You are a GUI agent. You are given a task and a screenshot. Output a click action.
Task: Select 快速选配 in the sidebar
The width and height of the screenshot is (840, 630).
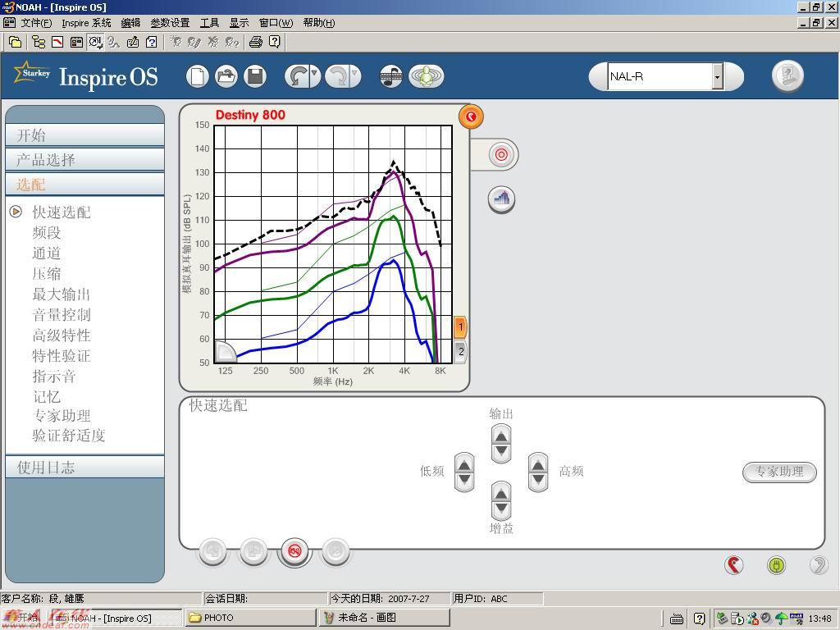(x=62, y=212)
